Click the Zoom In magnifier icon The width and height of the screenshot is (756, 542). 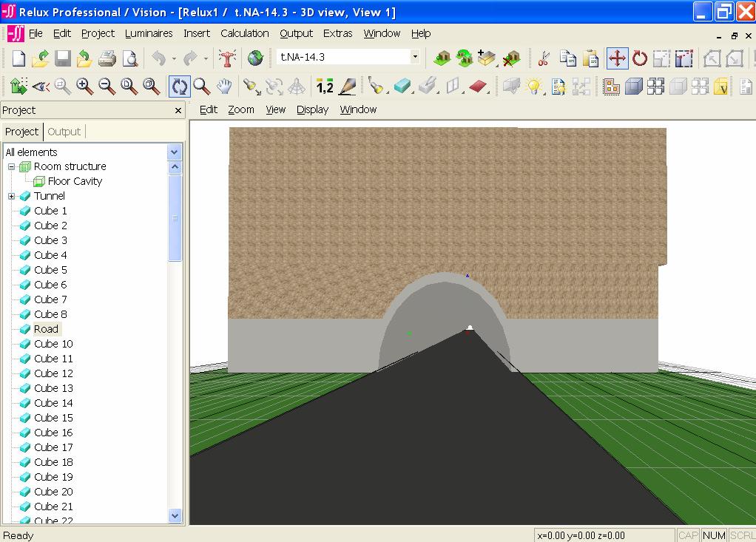tap(84, 87)
